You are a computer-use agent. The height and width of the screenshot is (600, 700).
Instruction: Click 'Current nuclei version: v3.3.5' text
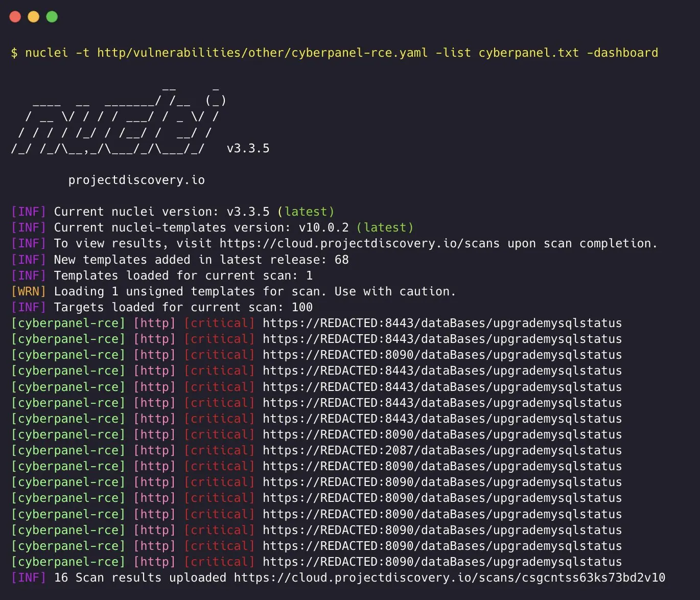point(162,212)
